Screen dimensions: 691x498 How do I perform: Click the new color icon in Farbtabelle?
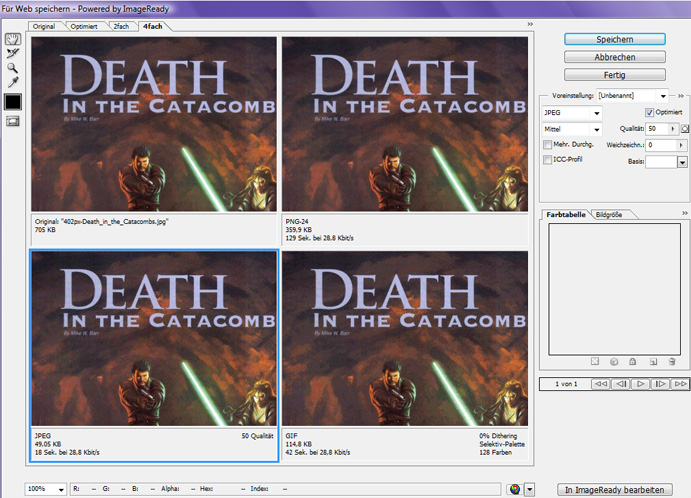[654, 361]
